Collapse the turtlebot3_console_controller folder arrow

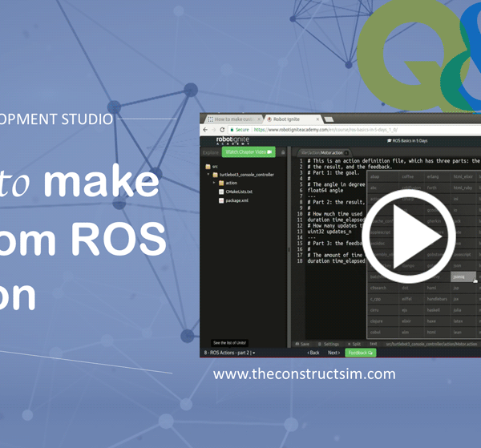[208, 174]
